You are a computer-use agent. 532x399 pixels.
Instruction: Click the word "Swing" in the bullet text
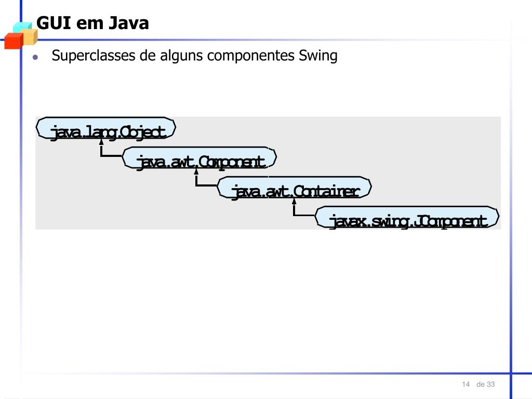point(318,56)
